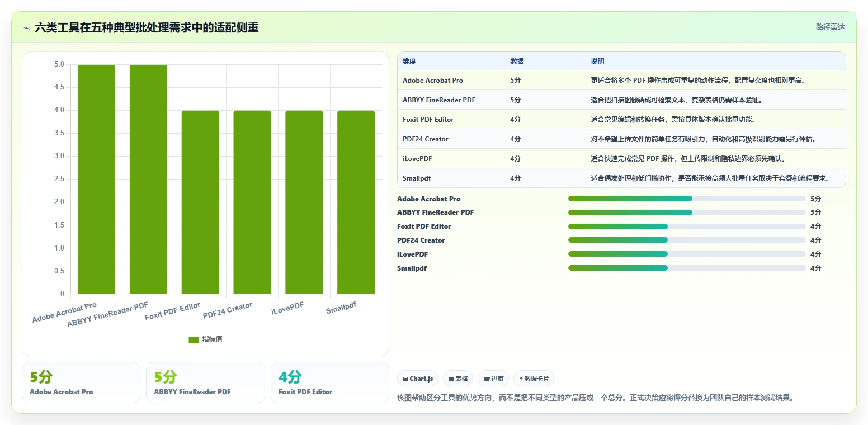Click the Smallpdf chart bar
The height and width of the screenshot is (425, 868).
[x=356, y=202]
